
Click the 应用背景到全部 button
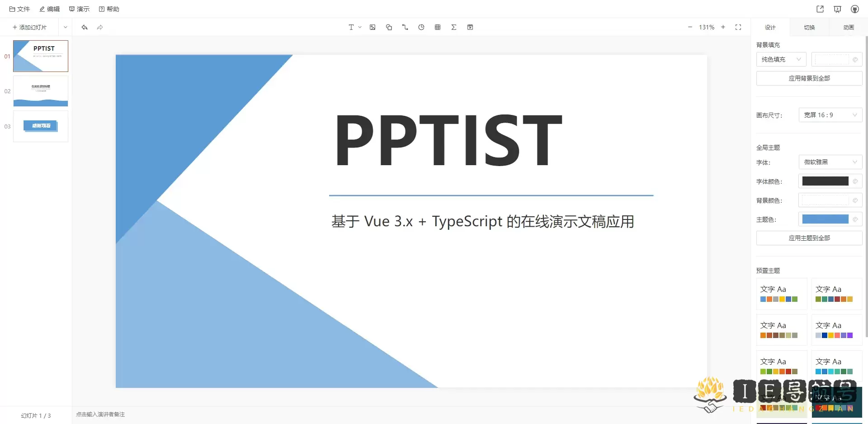(x=809, y=78)
